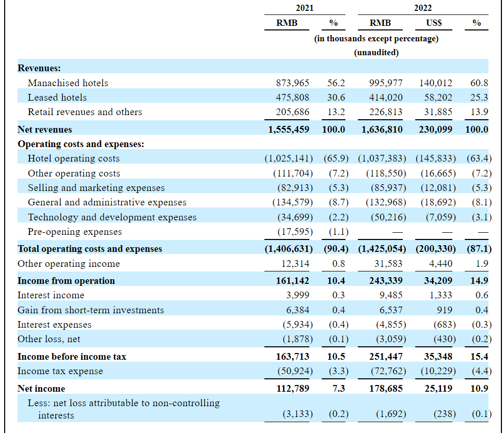Screen dimensions: 504x433
Task: Click Income from operation value 161,142
Action: tap(292, 280)
